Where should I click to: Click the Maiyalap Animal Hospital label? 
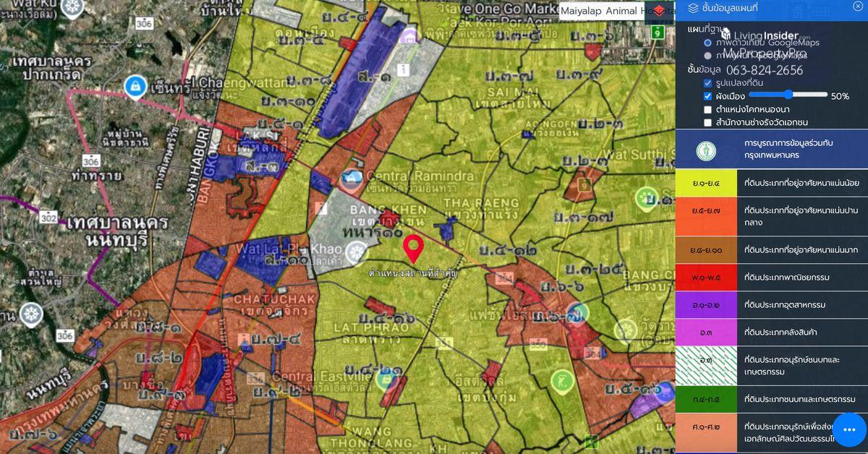(602, 11)
